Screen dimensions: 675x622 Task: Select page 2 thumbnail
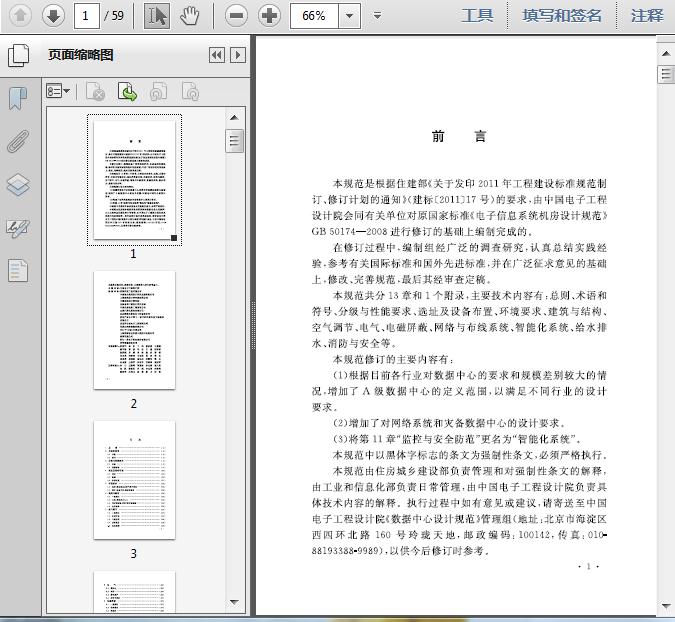pyautogui.click(x=134, y=330)
